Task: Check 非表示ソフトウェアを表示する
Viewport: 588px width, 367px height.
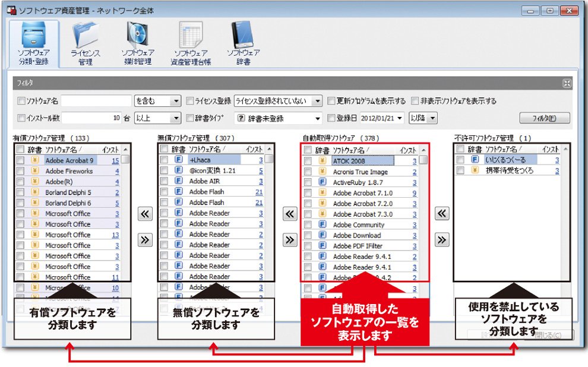Action: (x=415, y=101)
